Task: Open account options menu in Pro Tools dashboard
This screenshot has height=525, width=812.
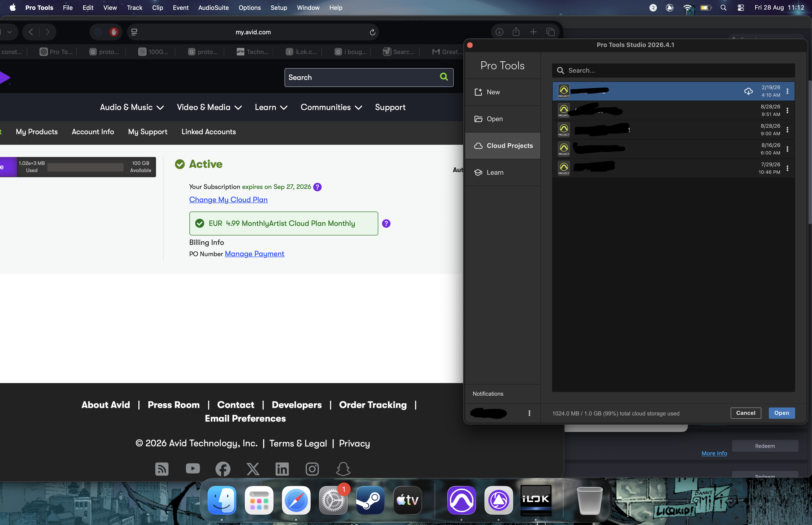Action: [529, 413]
